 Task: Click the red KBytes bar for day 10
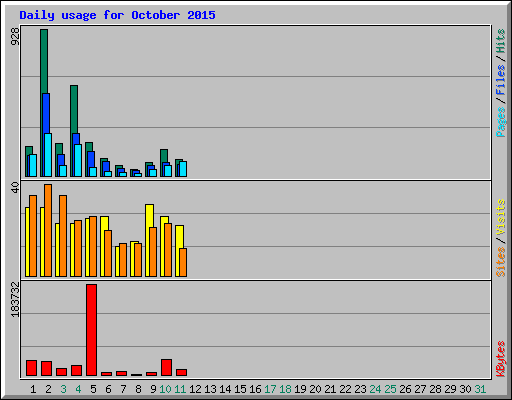[166, 368]
